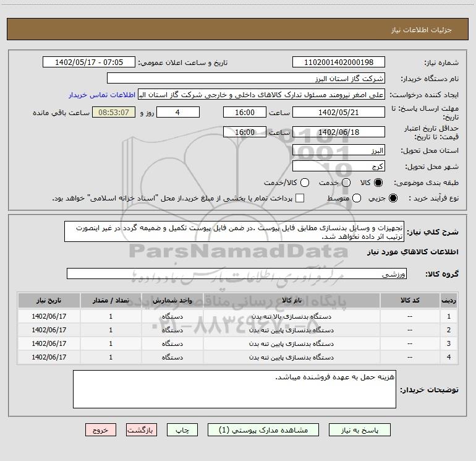Screen dimensions: 476x461
Task: Click the remaining time field 08:53:07
Action: 114,112
